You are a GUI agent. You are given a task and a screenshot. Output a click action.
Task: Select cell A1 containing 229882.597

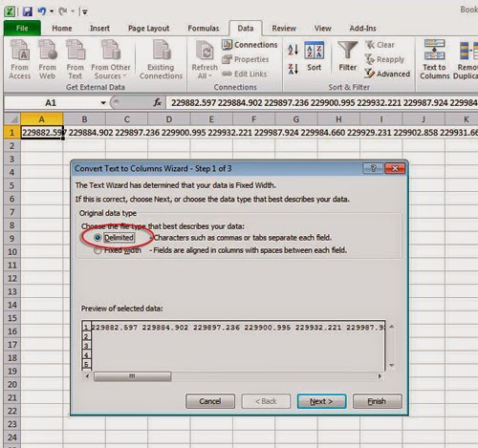(42, 132)
